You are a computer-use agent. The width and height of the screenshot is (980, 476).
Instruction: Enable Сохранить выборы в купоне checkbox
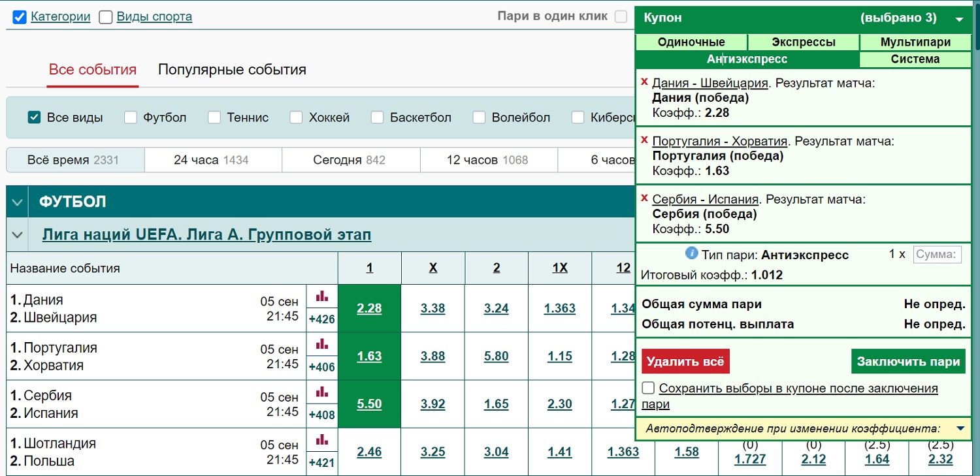(648, 389)
